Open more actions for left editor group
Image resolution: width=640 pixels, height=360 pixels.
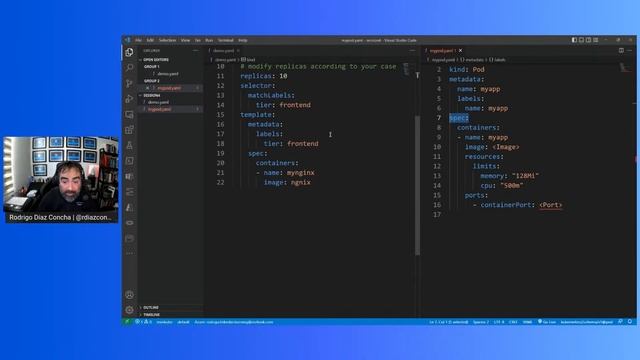click(x=412, y=50)
